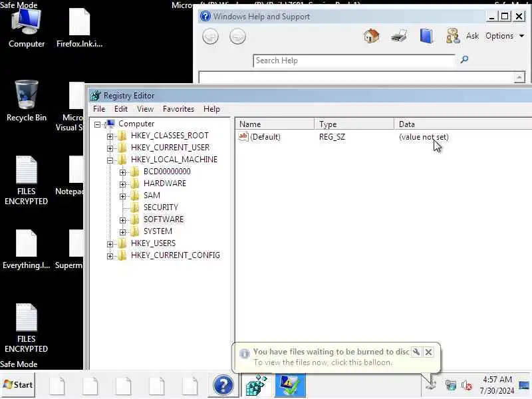Click the Type column header
The image size is (532, 399).
(354, 124)
